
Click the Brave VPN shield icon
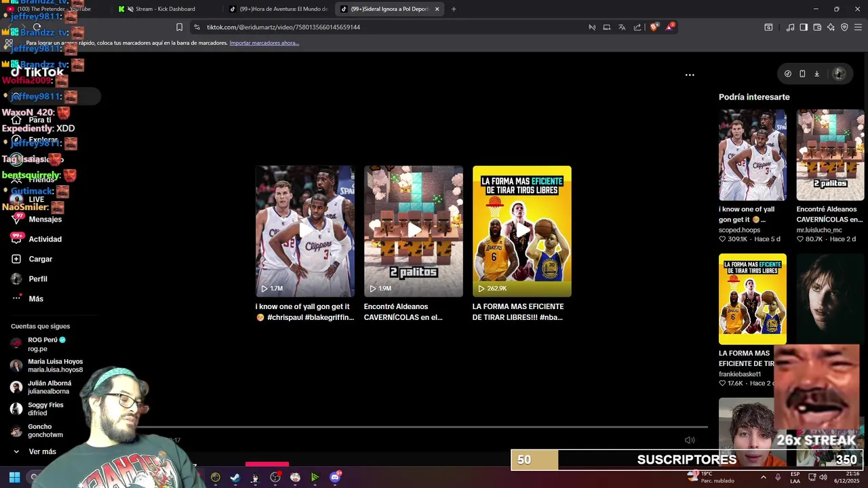(844, 27)
